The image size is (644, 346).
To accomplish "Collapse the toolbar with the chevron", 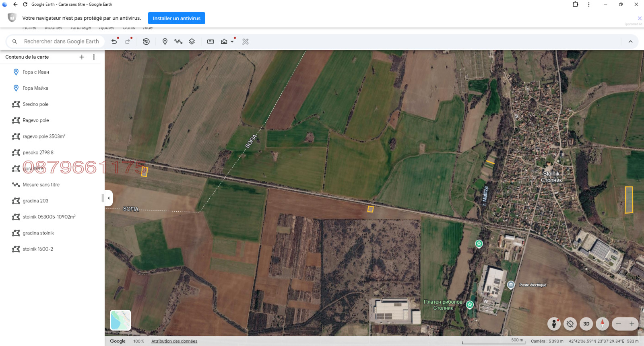I will pyautogui.click(x=630, y=41).
